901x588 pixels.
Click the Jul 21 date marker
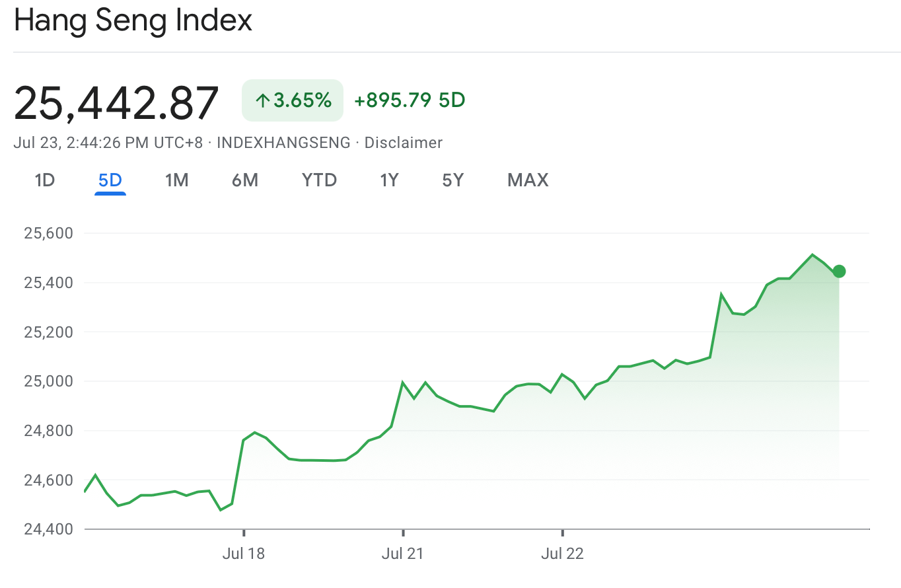tap(402, 554)
